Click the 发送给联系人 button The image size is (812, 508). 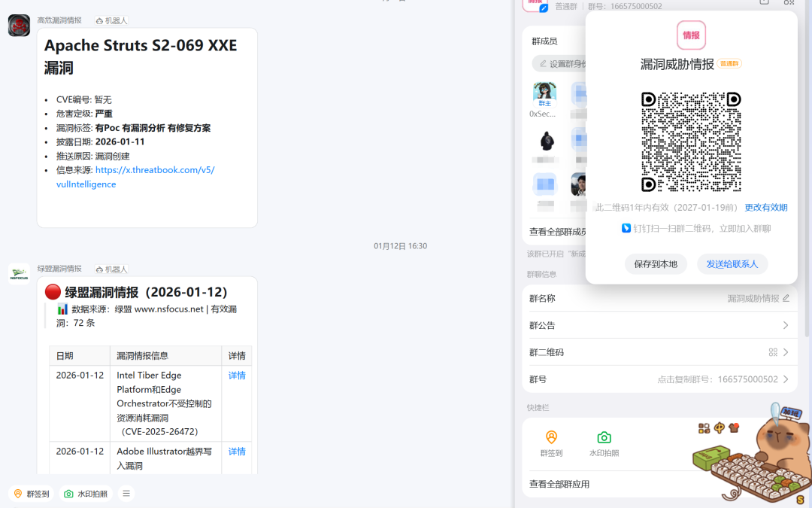coord(732,264)
